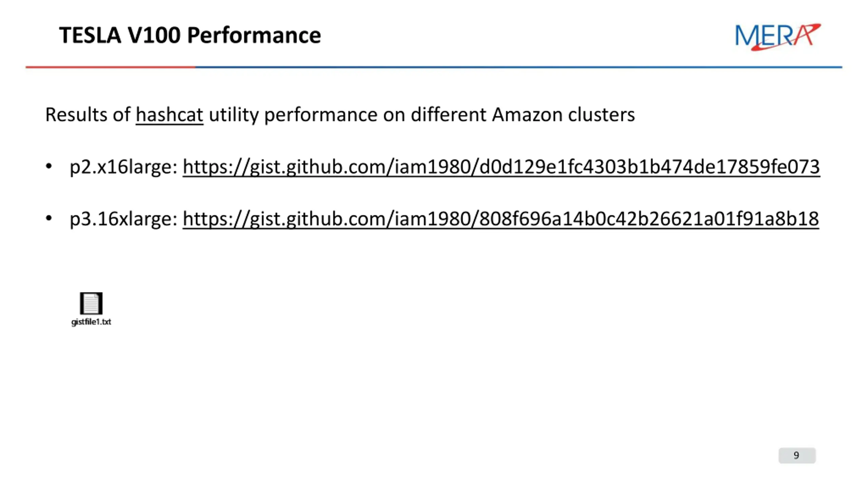Click the underlined hashcat word
This screenshot has width=868, height=488.
coord(170,115)
